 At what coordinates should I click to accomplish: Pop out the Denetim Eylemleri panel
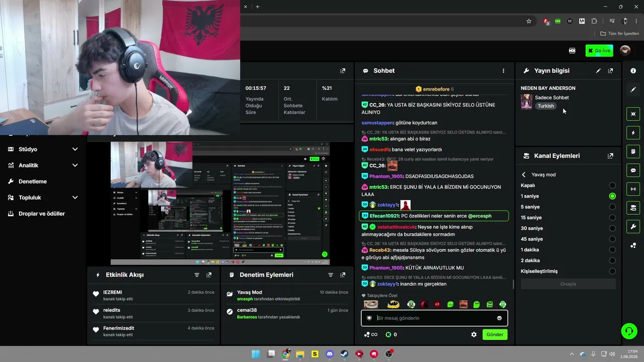(x=343, y=275)
